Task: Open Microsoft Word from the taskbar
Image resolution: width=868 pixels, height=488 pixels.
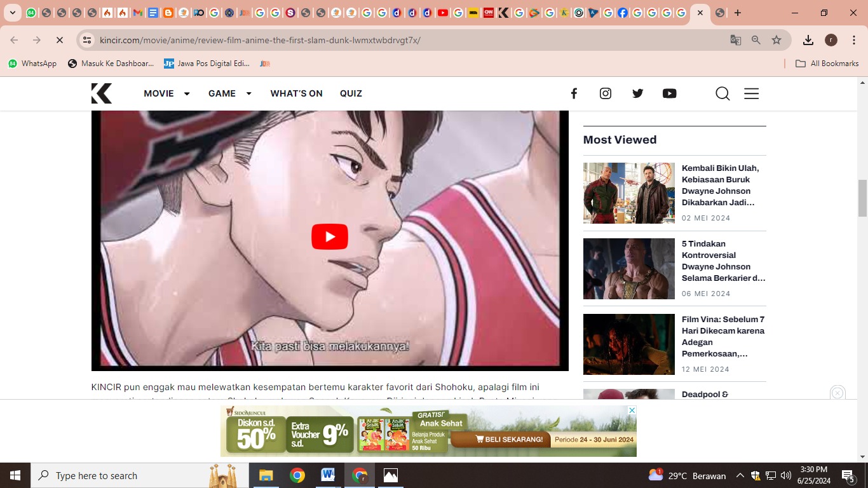Action: [x=328, y=475]
